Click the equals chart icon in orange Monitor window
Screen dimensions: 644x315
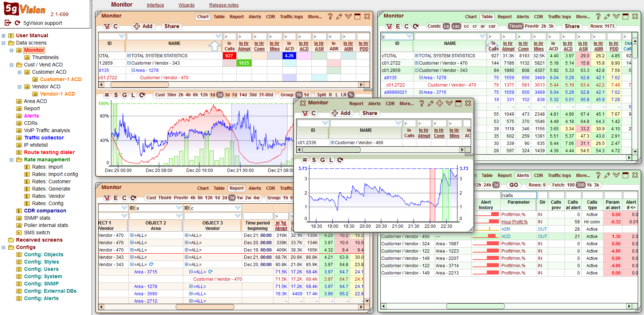(107, 95)
